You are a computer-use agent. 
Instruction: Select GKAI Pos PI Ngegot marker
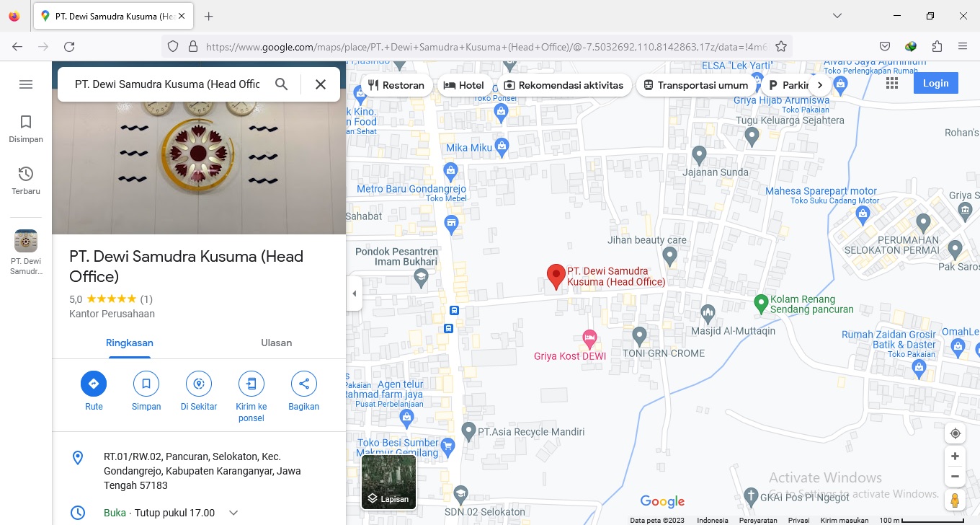(x=751, y=496)
